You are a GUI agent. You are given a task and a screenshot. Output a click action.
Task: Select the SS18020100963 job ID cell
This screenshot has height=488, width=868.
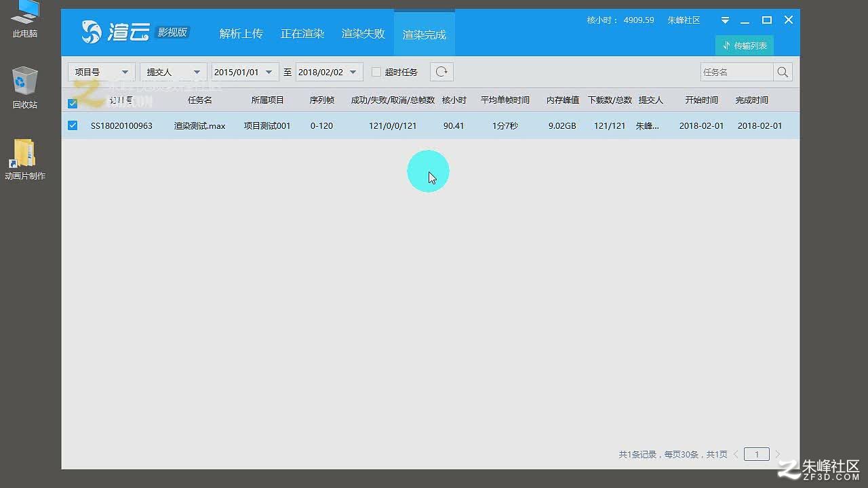pyautogui.click(x=121, y=126)
